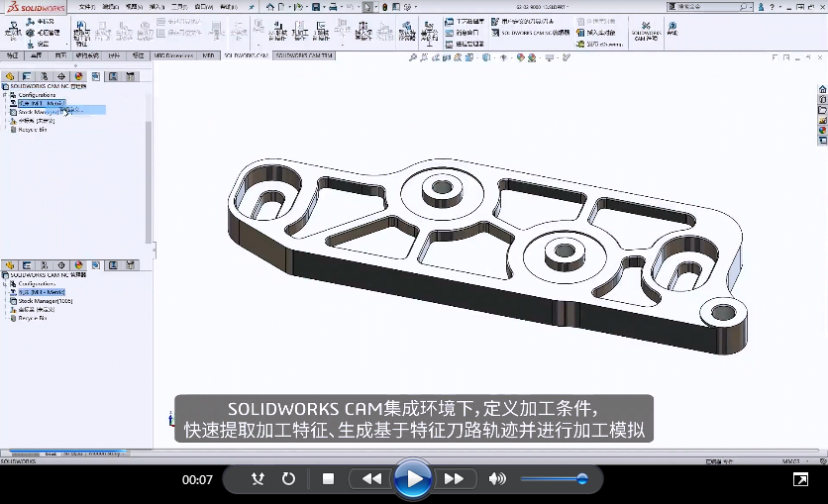The image size is (828, 504).
Task: Open SOLIDWORKS Resources home in task pane
Action: (x=822, y=89)
